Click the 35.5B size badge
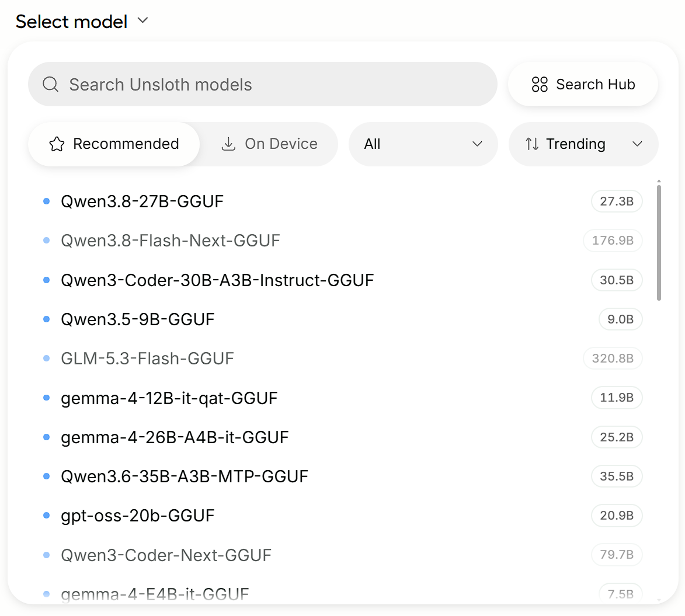 (617, 476)
